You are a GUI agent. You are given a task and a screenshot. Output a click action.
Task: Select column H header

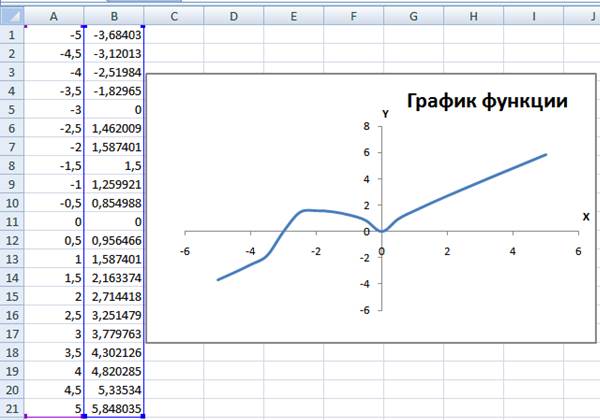coord(474,16)
